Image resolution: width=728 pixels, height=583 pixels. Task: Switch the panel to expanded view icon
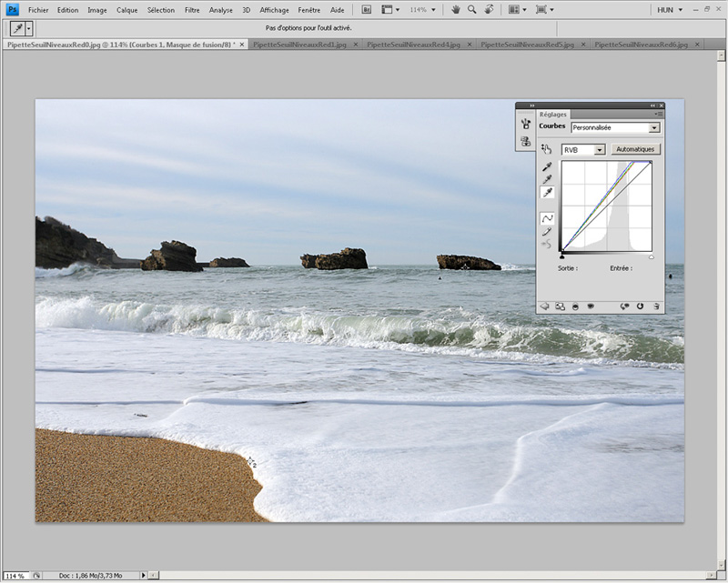tap(561, 307)
